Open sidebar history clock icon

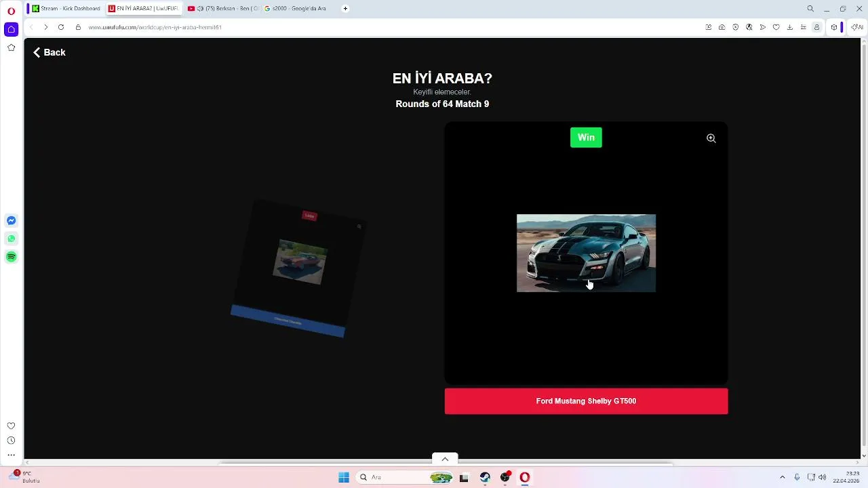[11, 441]
